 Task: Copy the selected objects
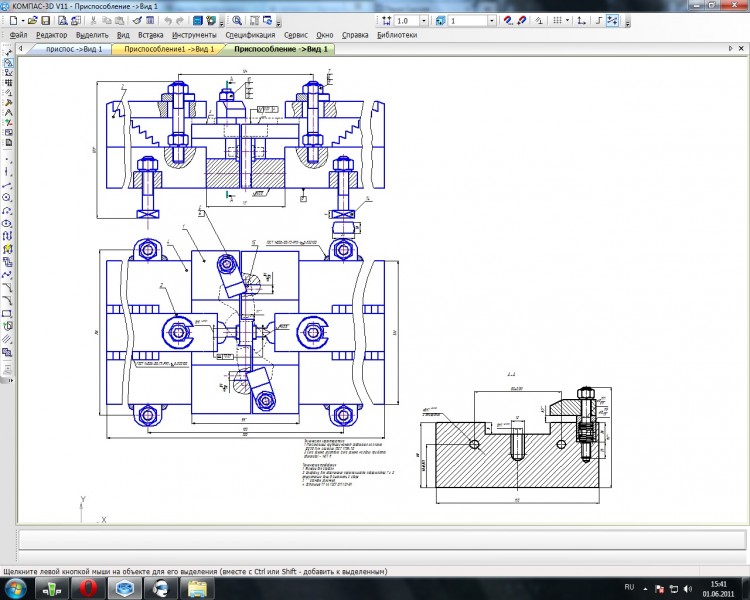(x=107, y=21)
